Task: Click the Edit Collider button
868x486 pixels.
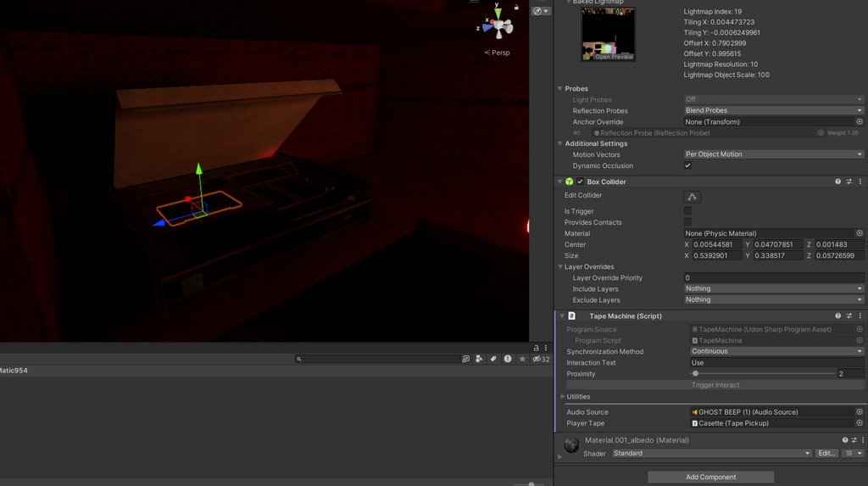Action: pyautogui.click(x=692, y=197)
